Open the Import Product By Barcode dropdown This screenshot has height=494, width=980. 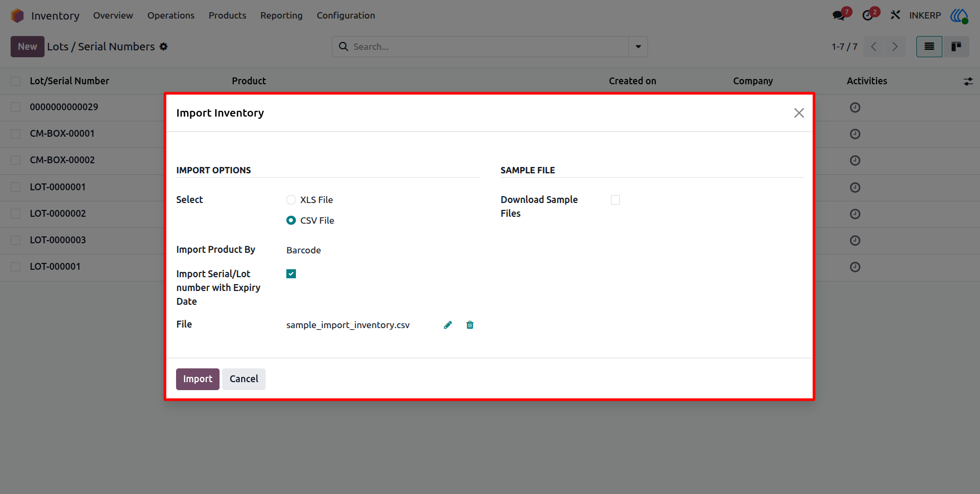click(x=382, y=250)
